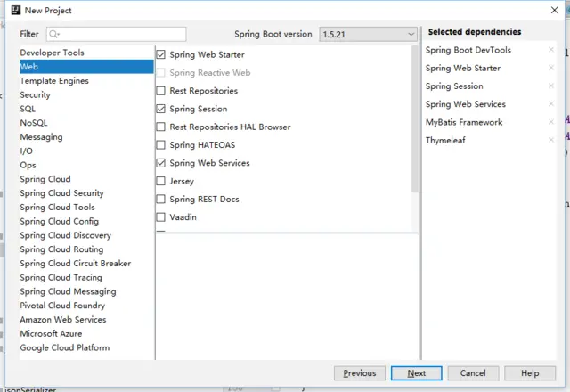This screenshot has width=570, height=392.
Task: Click the Previous button
Action: (360, 373)
